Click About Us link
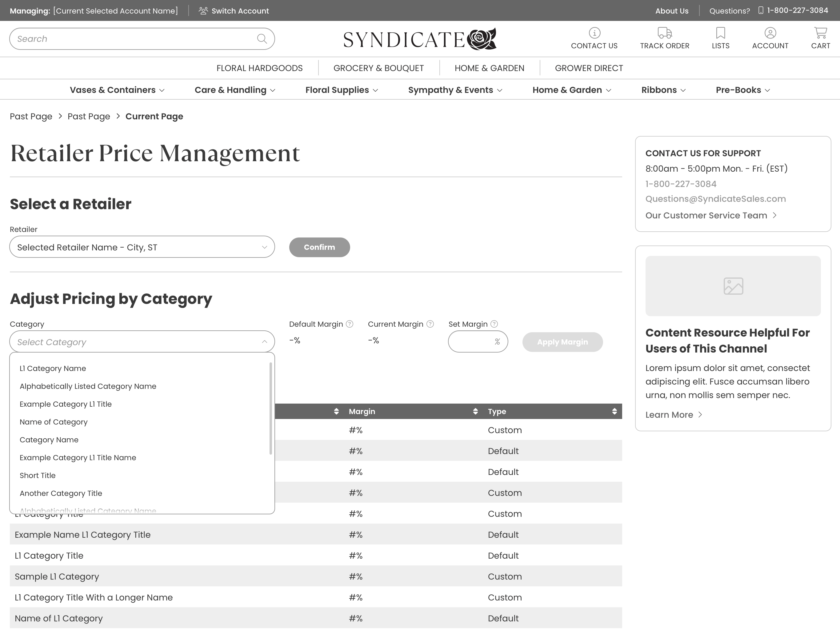 click(x=672, y=11)
